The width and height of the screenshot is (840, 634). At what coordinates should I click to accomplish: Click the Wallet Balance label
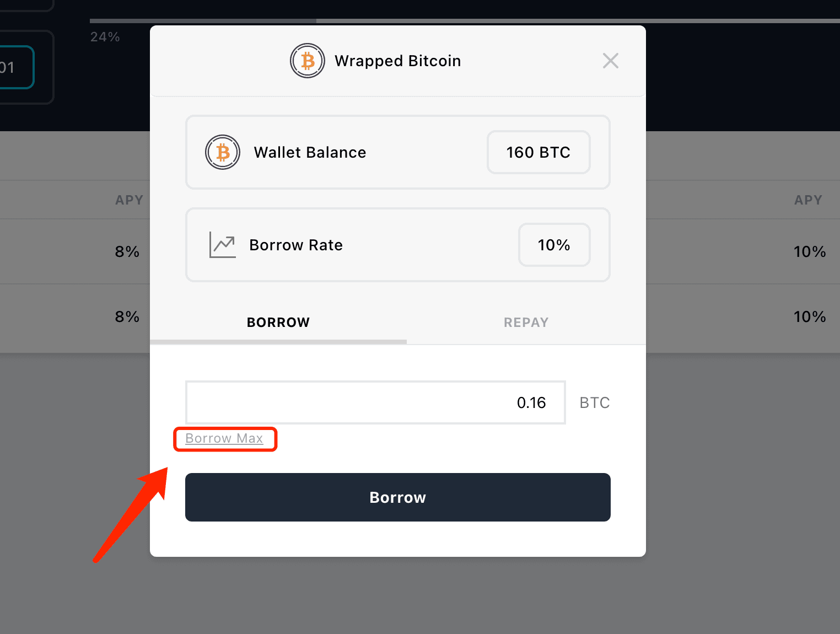[310, 152]
